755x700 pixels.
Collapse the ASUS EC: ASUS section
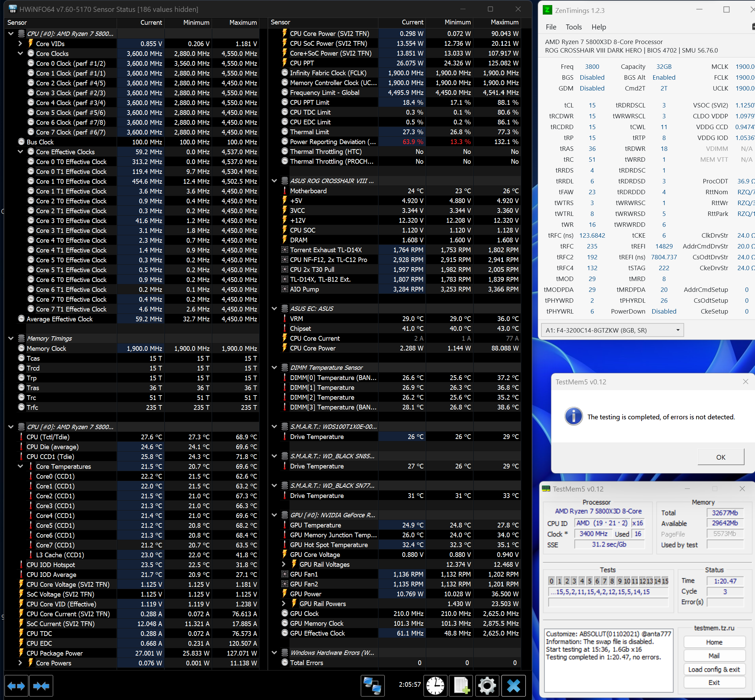[x=274, y=309]
